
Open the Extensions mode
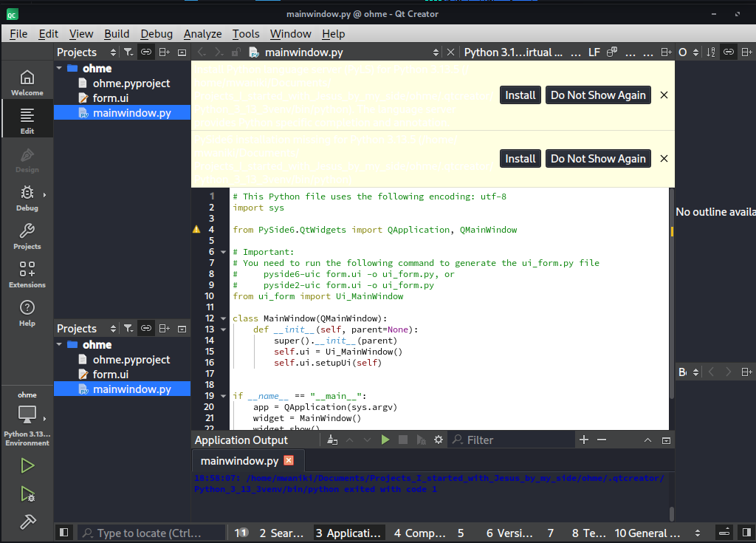click(x=27, y=274)
